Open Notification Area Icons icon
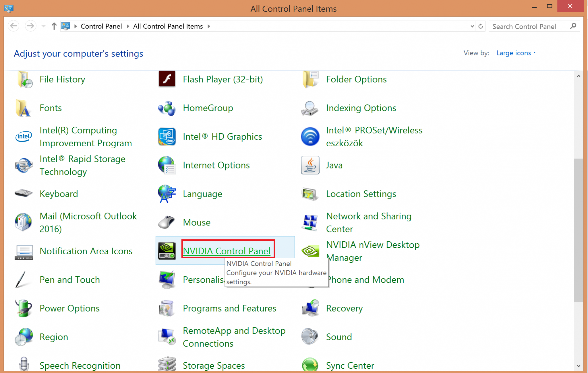Image resolution: width=588 pixels, height=373 pixels. [24, 252]
